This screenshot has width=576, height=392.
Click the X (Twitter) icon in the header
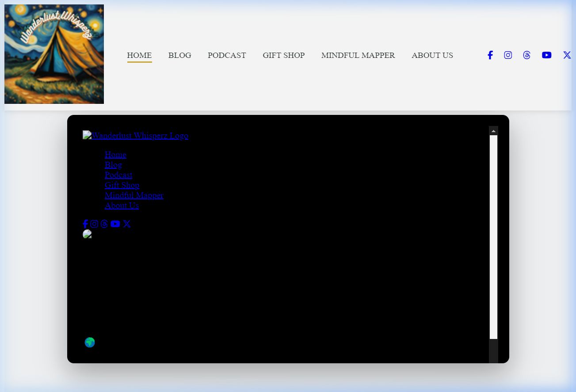click(567, 55)
